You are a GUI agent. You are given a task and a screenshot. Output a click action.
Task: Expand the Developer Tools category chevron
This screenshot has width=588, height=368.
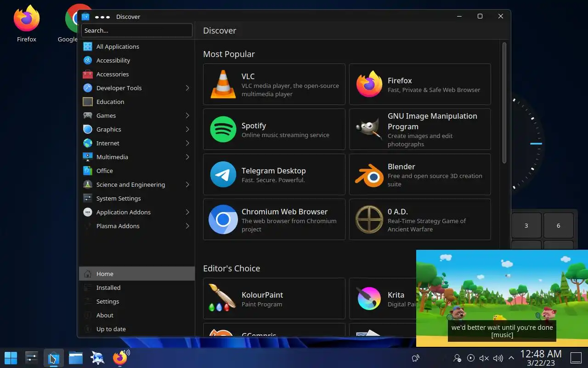click(x=187, y=88)
